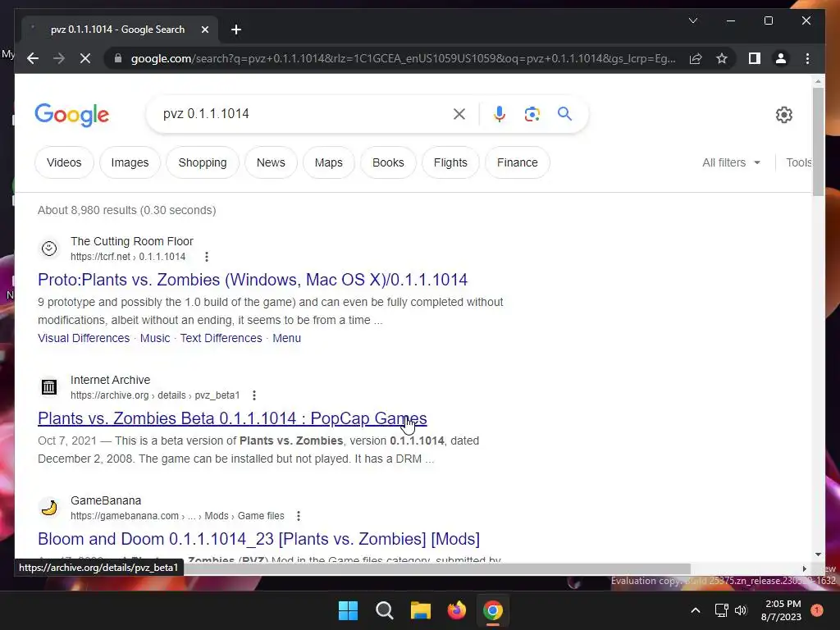The width and height of the screenshot is (840, 630).
Task: Click the tcrf.net result URL text
Action: (x=128, y=257)
